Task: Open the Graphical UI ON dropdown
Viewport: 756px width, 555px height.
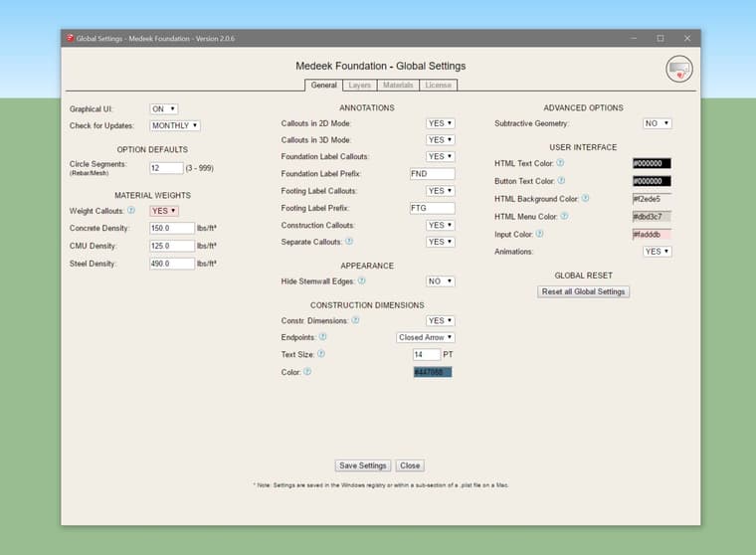Action: 164,108
